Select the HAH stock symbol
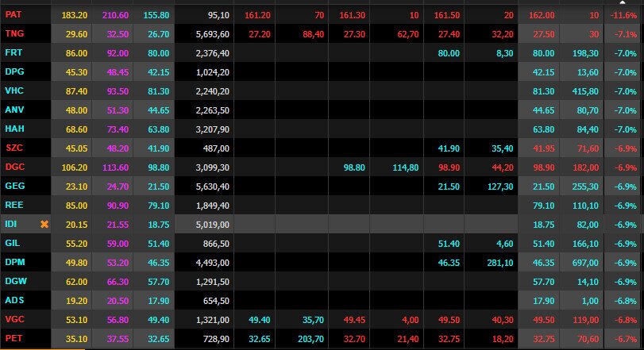The width and height of the screenshot is (644, 350). click(14, 129)
